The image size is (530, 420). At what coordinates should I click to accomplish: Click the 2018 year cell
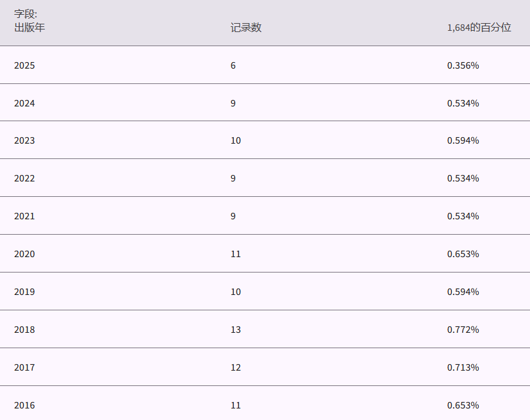coord(24,330)
